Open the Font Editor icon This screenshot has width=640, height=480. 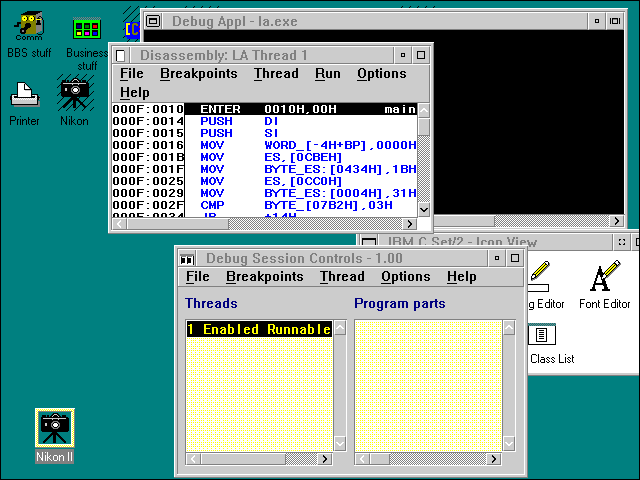(604, 277)
